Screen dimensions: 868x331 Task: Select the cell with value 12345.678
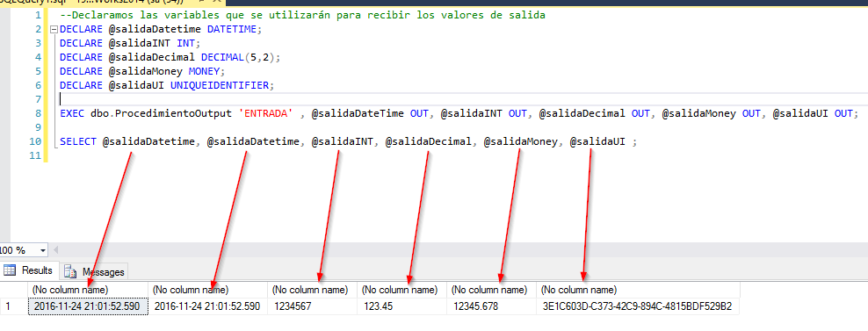tap(492, 306)
